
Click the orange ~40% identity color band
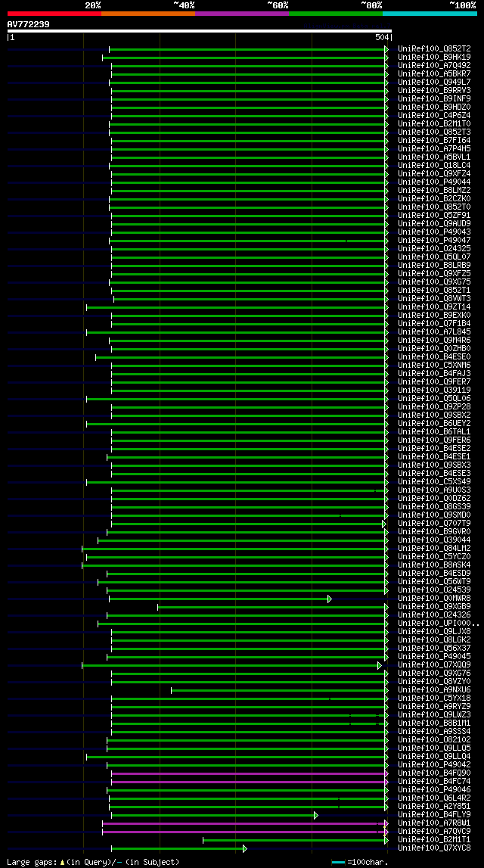[148, 14]
